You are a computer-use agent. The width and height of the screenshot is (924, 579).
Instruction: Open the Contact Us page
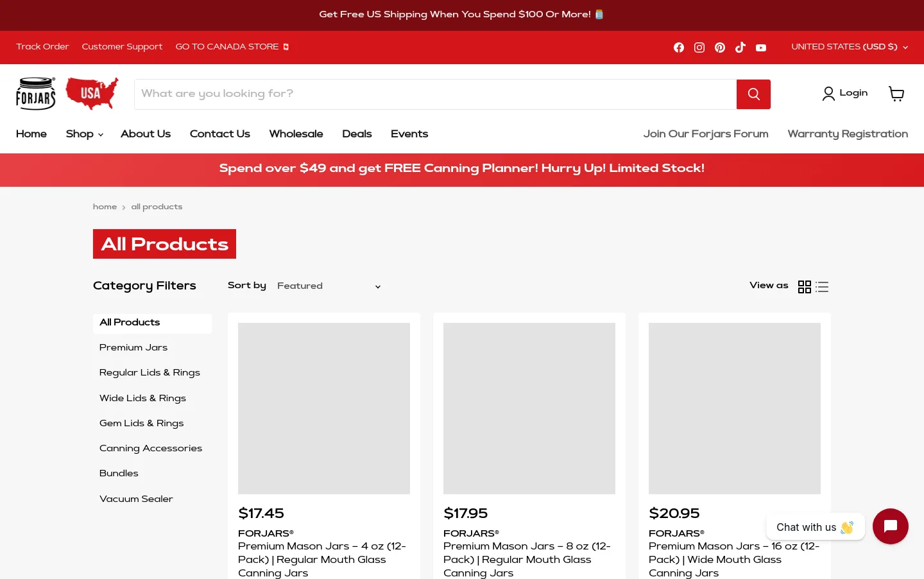point(219,134)
